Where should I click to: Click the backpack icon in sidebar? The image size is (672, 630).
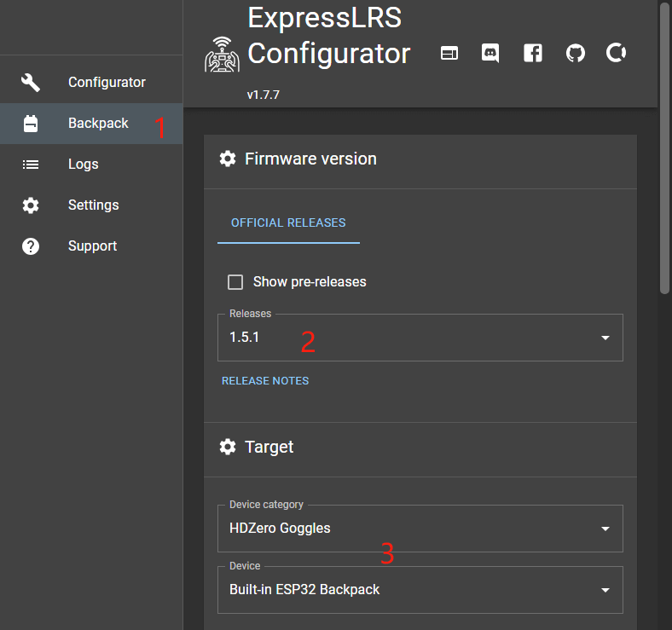(31, 124)
